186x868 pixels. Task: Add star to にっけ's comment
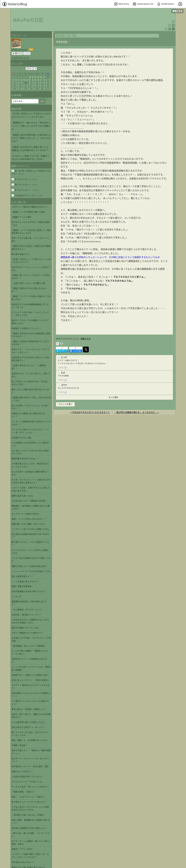[x=65, y=368]
